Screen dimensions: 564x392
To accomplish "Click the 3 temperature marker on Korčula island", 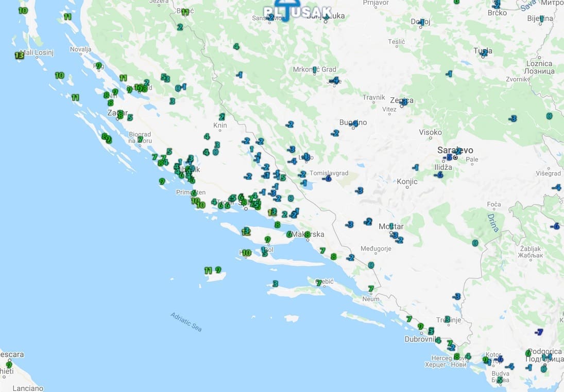I will (275, 283).
